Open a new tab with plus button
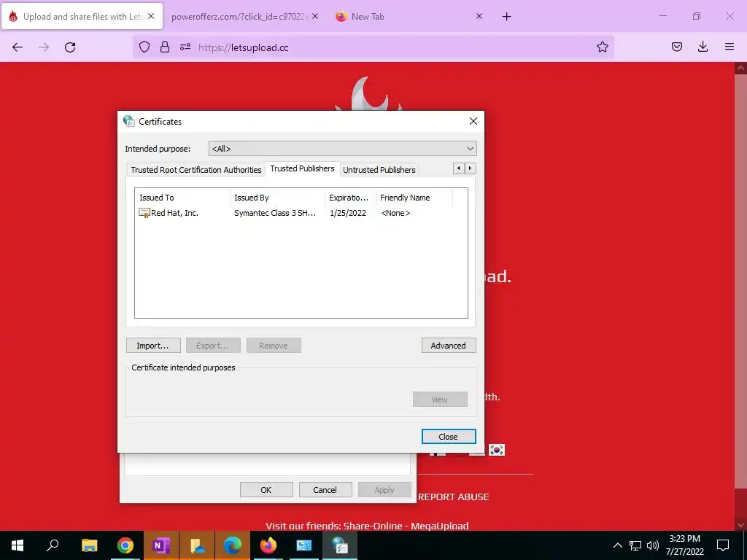The image size is (747, 560). point(506,17)
